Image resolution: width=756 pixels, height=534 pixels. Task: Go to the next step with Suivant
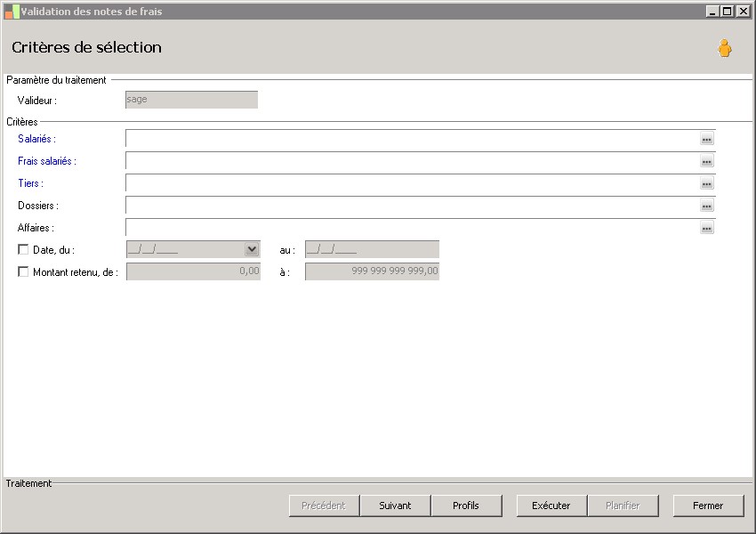(395, 506)
